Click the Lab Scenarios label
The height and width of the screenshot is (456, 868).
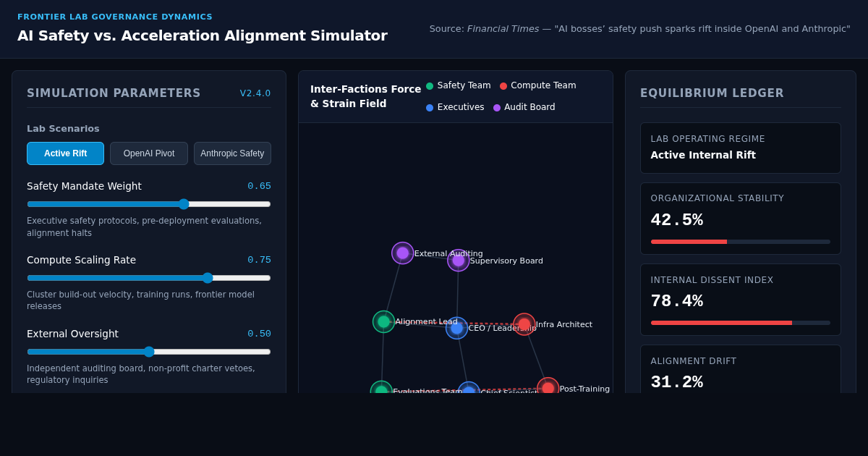[63, 129]
